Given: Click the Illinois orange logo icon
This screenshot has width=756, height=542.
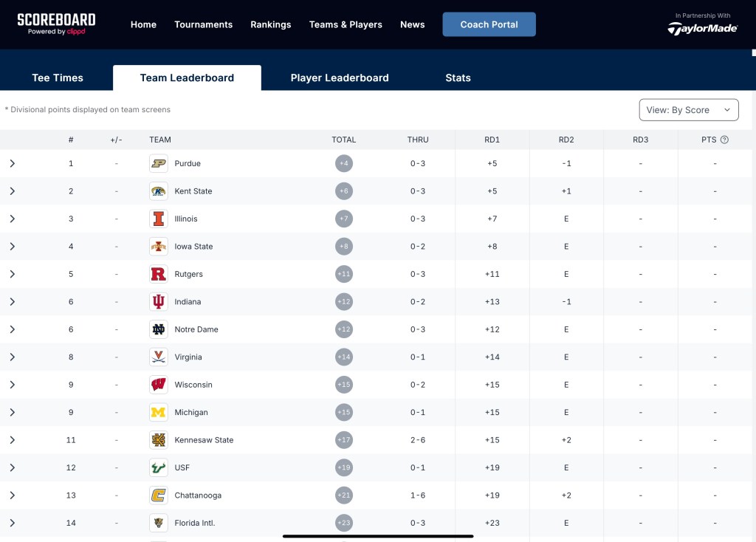Looking at the screenshot, I should click(158, 219).
